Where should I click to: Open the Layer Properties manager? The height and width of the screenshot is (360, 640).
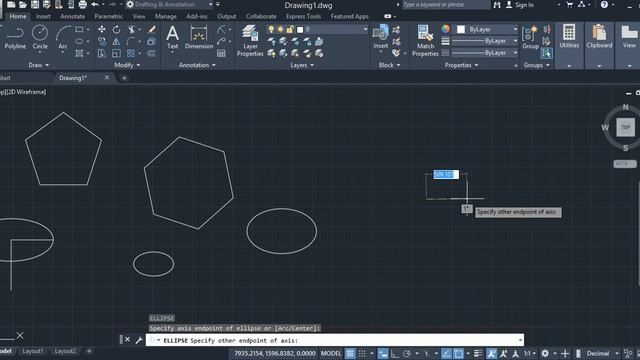[250, 40]
